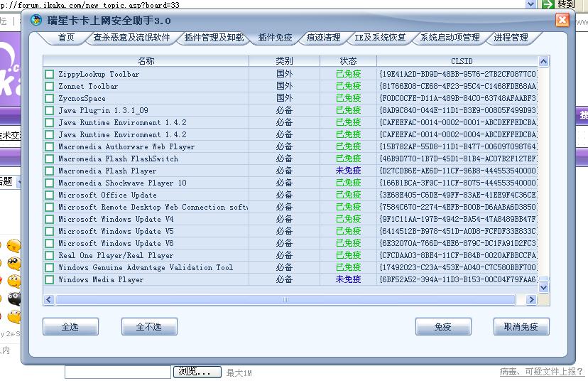Viewport: 588px width, 381px height.
Task: Check Java Plug-in 1.3.1_09 box
Action: point(49,110)
